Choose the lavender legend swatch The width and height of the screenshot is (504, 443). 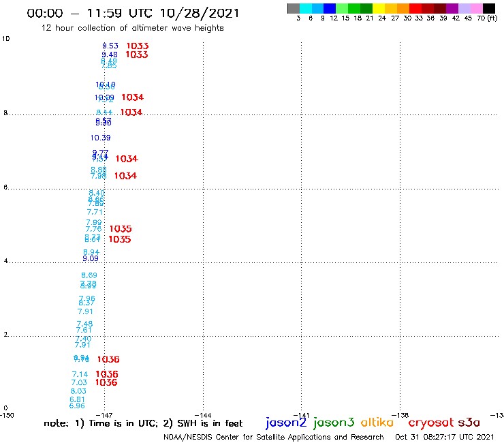pos(464,8)
